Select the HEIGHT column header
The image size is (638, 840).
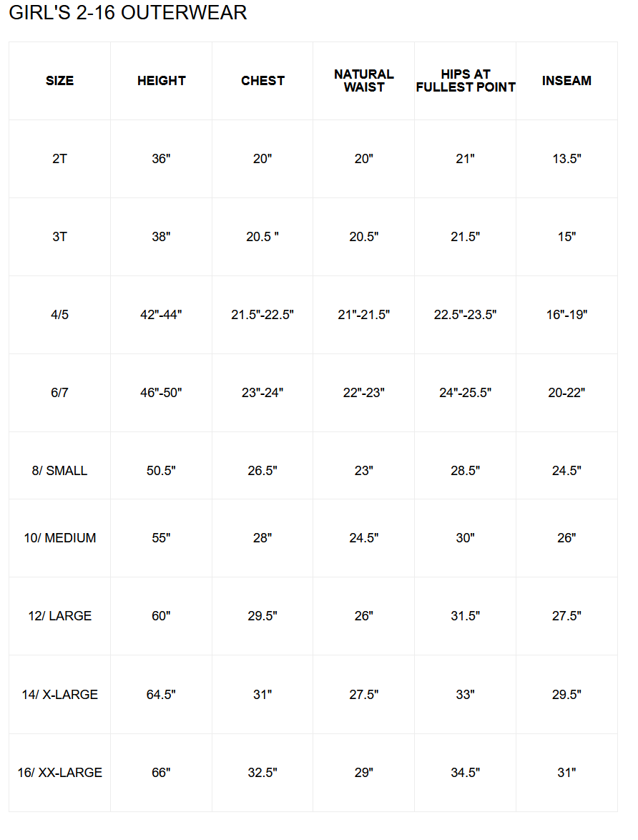point(161,81)
